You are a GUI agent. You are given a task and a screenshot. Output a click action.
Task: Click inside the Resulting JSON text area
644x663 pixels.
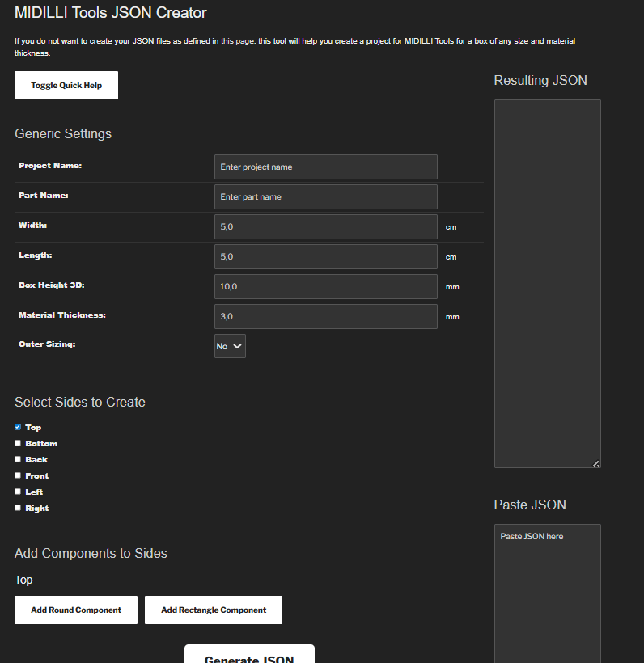click(x=548, y=284)
